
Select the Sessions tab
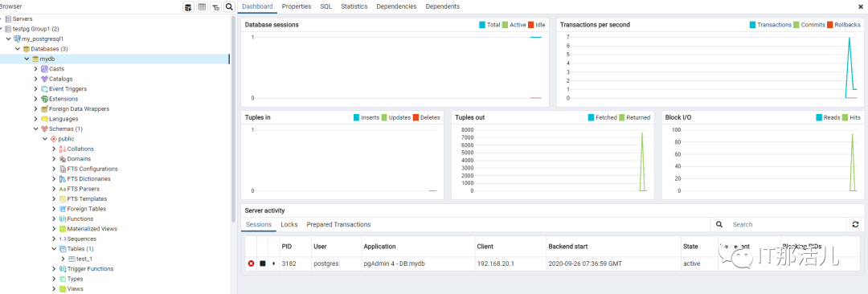(259, 224)
